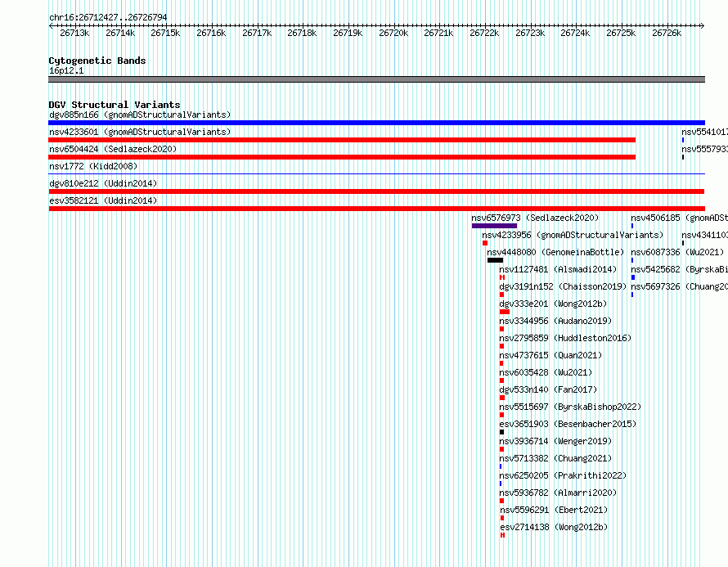
Task: Click the dgv885n166 gnomAD variant label
Action: click(140, 115)
